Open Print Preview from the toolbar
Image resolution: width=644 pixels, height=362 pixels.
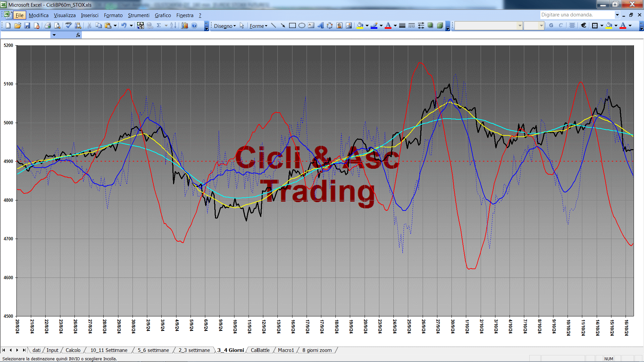57,25
